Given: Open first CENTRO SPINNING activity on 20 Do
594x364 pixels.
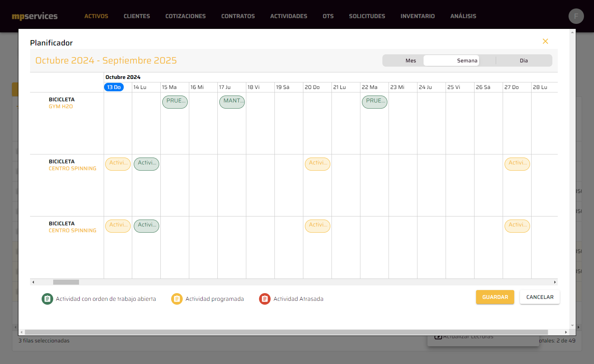Looking at the screenshot, I should [318, 164].
